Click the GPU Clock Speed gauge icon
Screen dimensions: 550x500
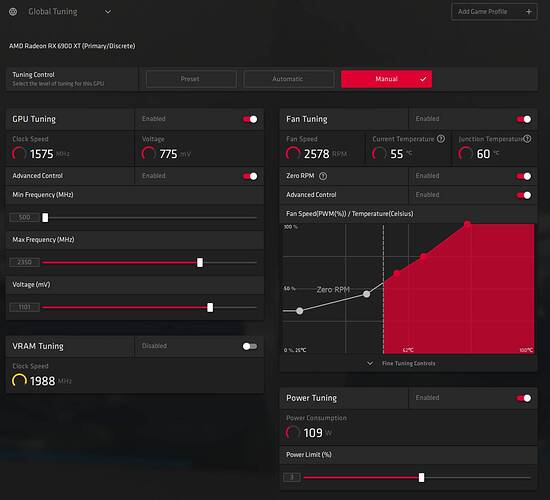click(x=19, y=154)
